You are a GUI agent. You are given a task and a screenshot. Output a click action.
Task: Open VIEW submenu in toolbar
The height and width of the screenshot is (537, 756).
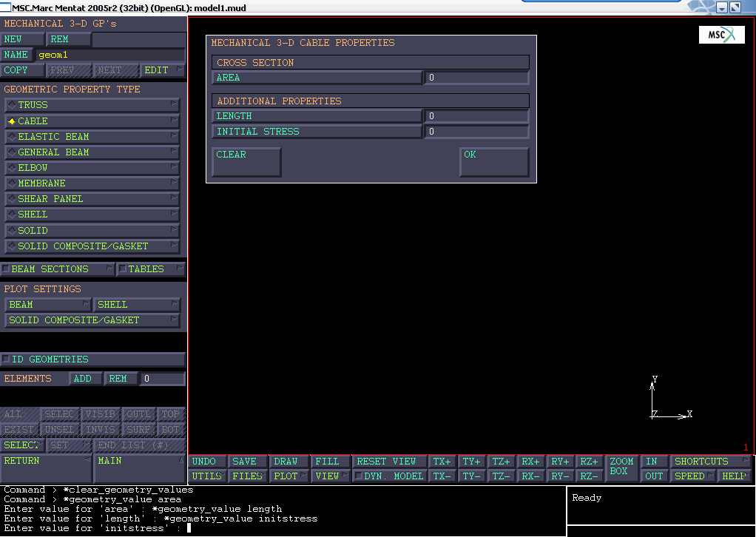(330, 476)
